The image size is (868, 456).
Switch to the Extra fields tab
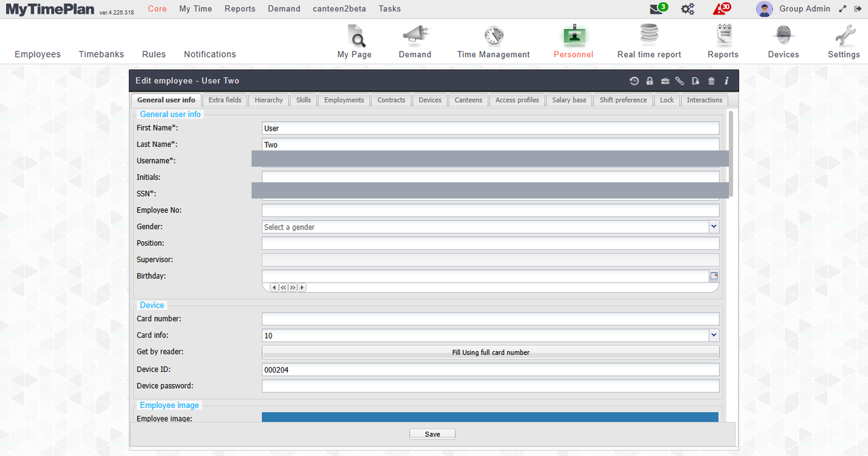click(x=225, y=100)
